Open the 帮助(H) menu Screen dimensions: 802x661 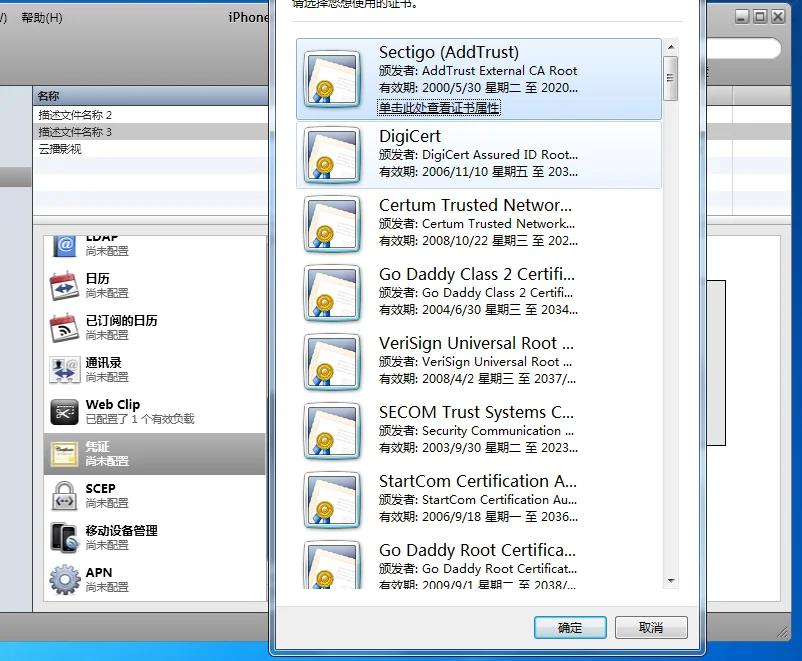click(x=42, y=18)
